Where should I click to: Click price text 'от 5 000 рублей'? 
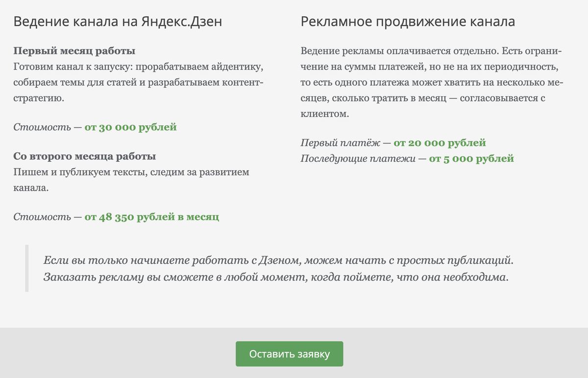[x=471, y=159]
